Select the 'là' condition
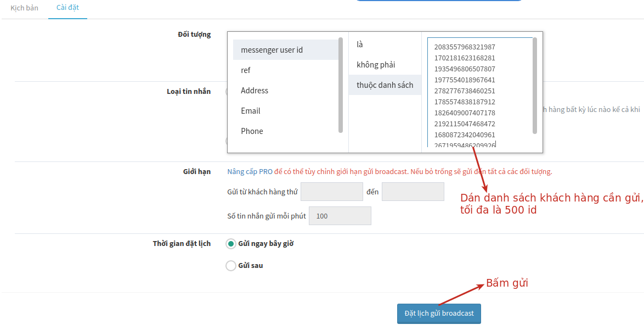644x330 pixels. coord(385,44)
